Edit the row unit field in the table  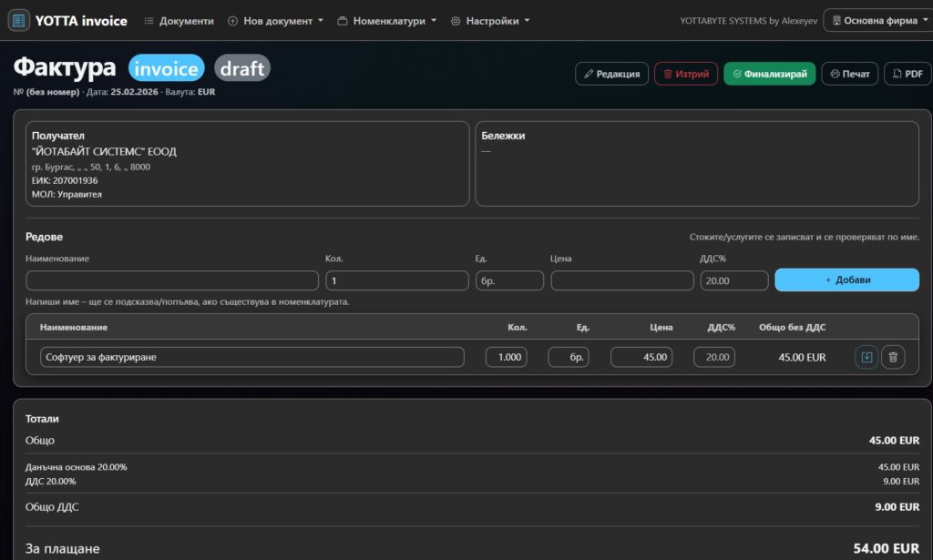click(569, 357)
